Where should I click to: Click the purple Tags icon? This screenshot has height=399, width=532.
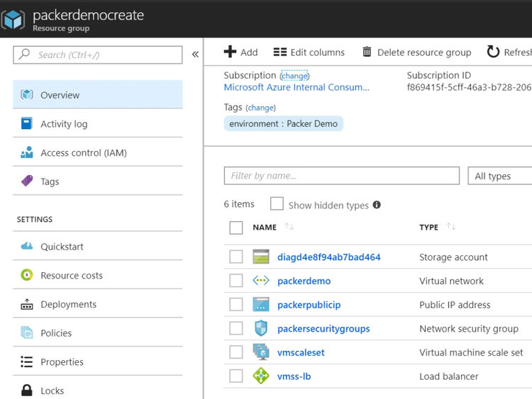tap(27, 181)
